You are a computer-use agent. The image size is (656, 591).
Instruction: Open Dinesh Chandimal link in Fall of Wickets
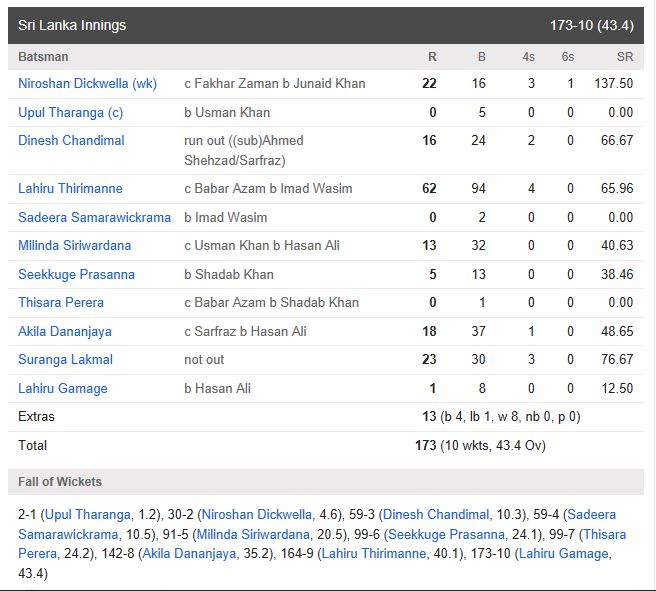(x=436, y=514)
